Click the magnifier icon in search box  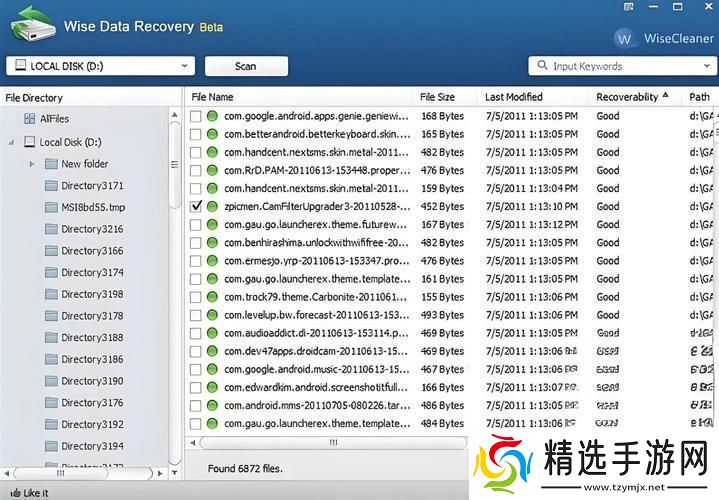tap(541, 66)
